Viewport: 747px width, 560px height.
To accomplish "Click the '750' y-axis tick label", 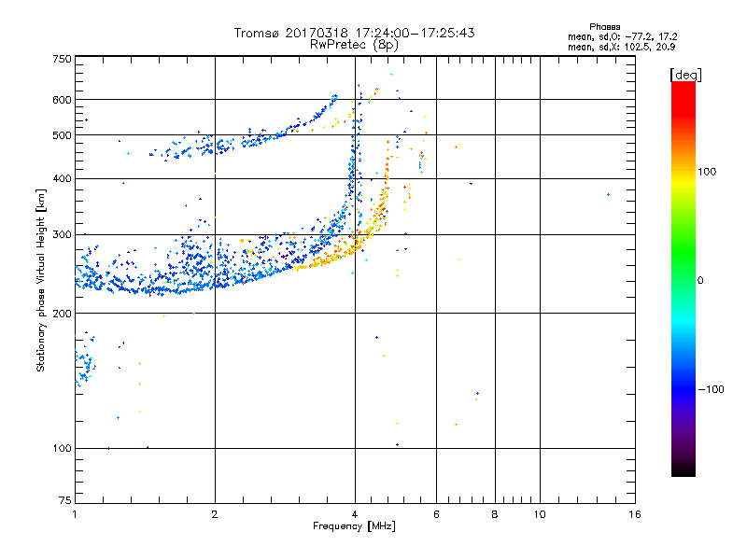I will [x=62, y=59].
